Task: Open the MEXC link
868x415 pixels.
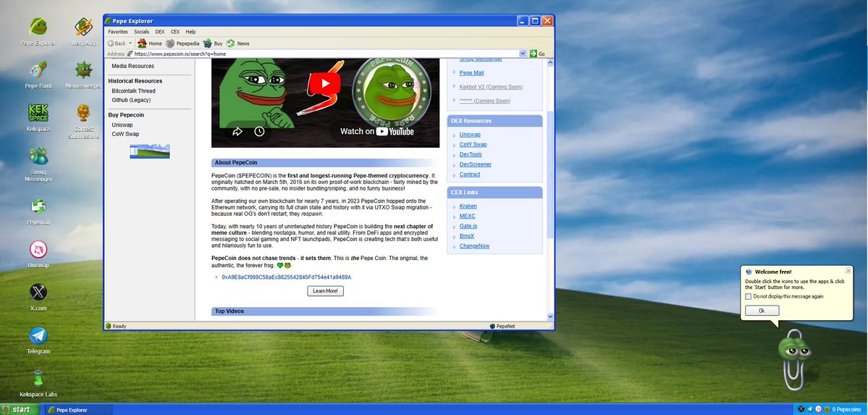Action: [x=467, y=216]
